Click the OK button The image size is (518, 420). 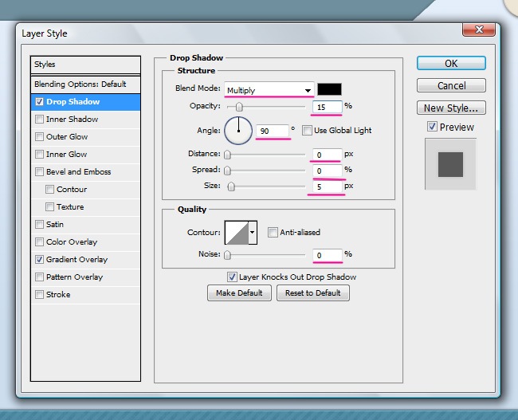click(x=451, y=64)
